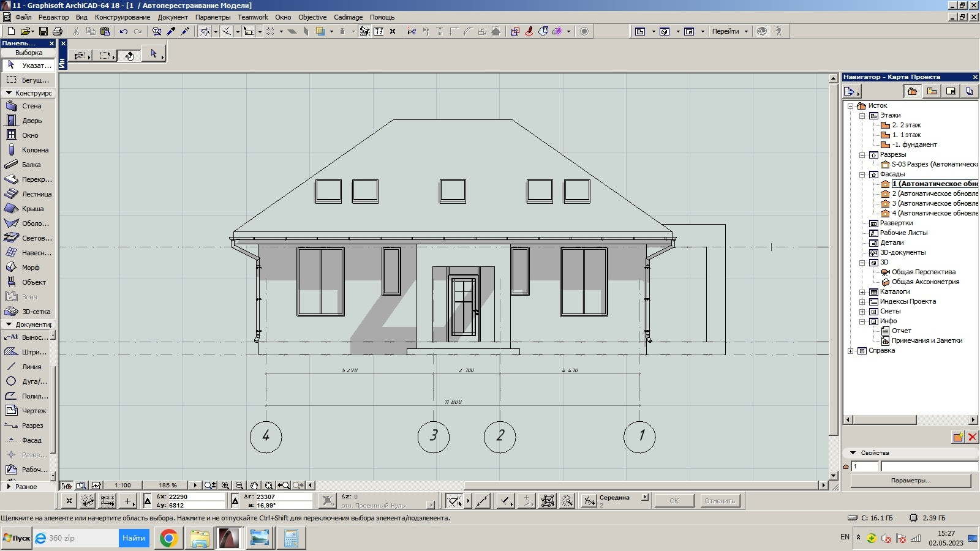Click the pan hand icon
The width and height of the screenshot is (980, 551).
click(254, 485)
